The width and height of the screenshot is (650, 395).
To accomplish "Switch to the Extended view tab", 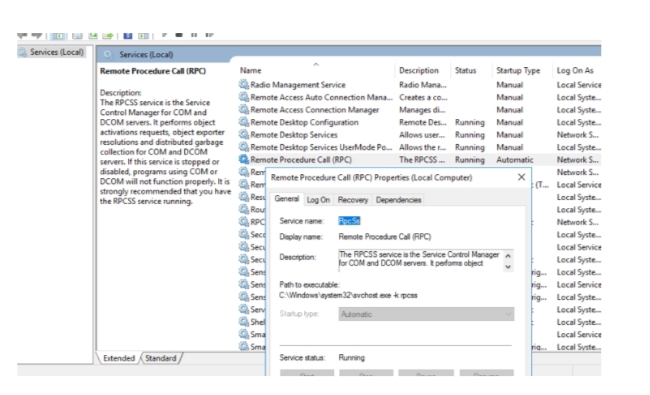I will click(119, 358).
